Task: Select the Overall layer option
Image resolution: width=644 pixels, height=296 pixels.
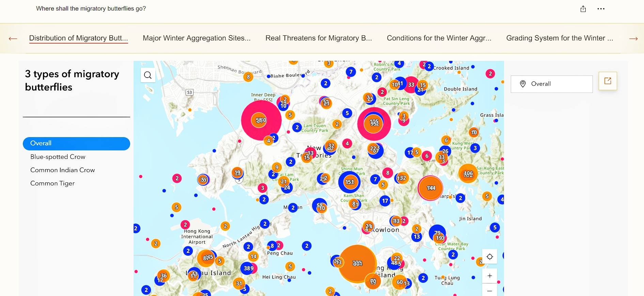Action: pyautogui.click(x=76, y=144)
